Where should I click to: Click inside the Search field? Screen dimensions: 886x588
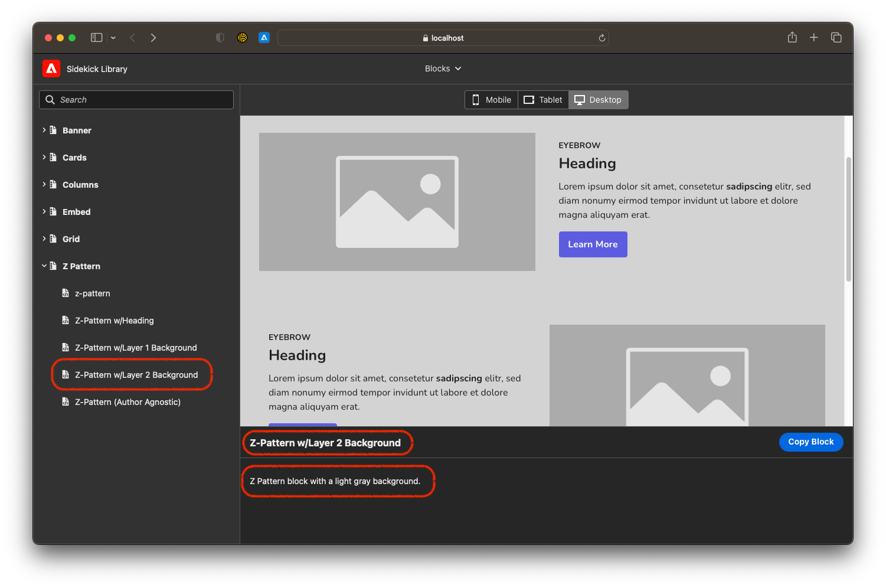136,99
